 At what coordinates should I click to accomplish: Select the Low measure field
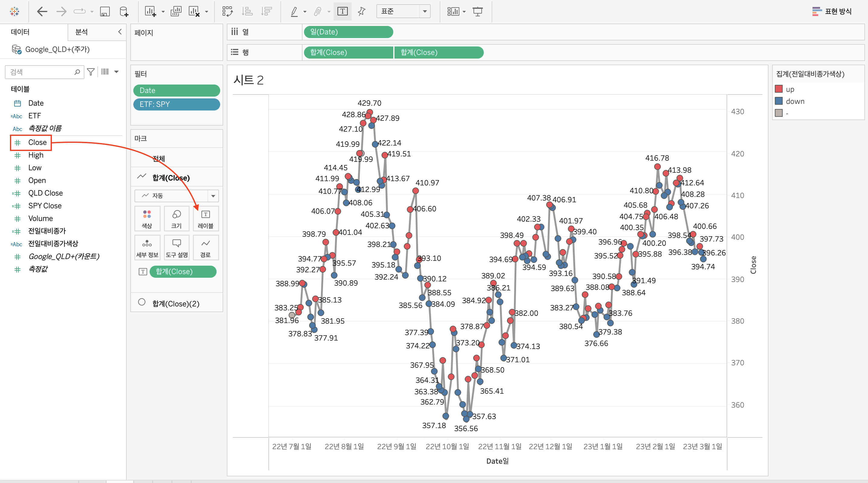[35, 168]
